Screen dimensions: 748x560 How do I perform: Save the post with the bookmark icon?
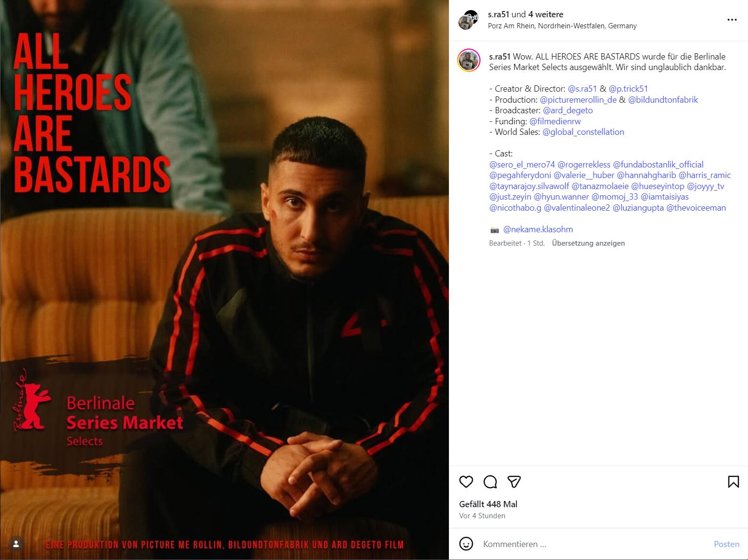click(733, 481)
